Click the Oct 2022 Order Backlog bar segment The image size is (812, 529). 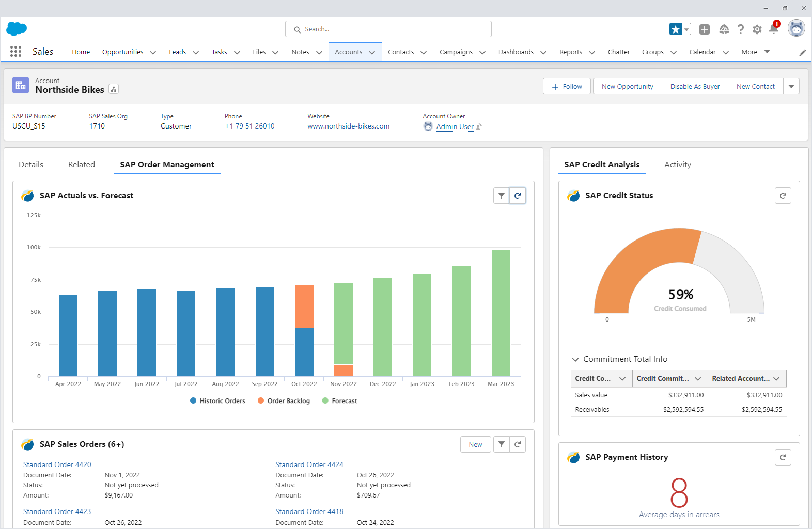304,307
